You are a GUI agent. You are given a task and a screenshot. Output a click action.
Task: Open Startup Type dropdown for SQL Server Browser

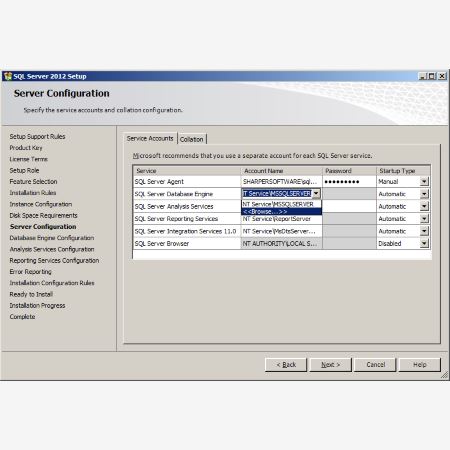tap(424, 243)
